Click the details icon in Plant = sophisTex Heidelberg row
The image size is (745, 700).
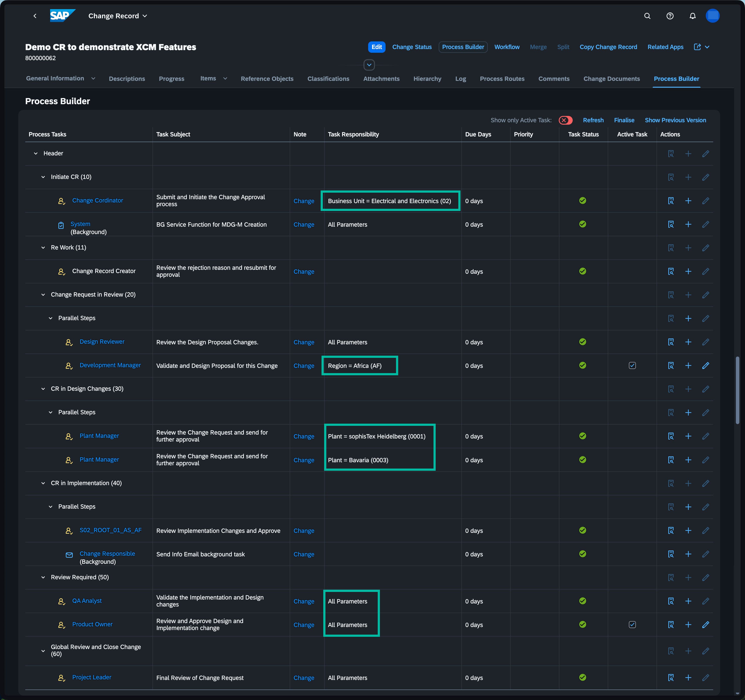tap(671, 436)
